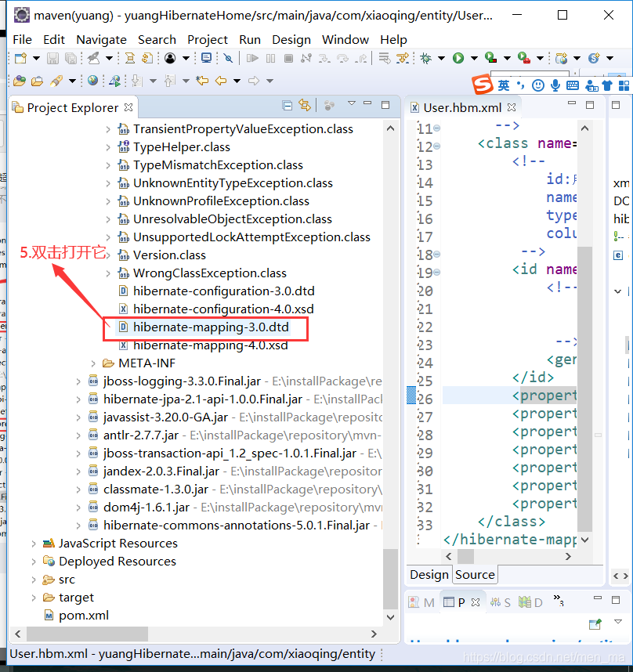Click the editor vertical scrollbar thumb

point(585,388)
